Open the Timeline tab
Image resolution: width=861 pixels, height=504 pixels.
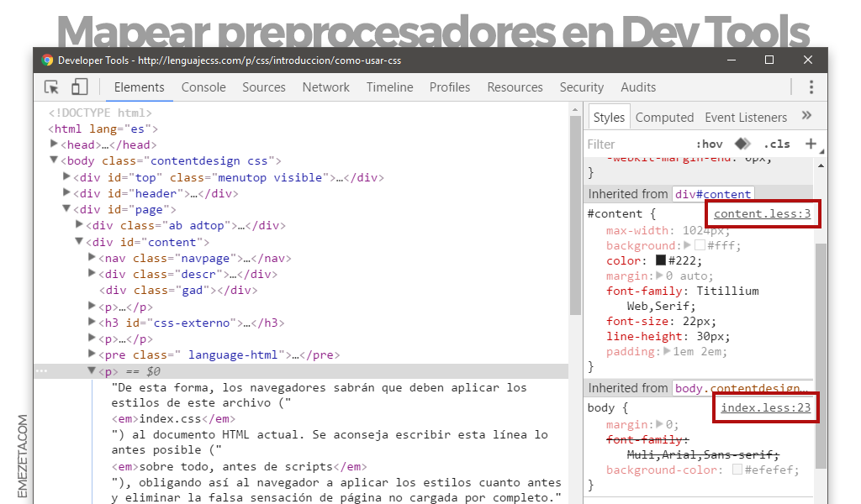390,87
